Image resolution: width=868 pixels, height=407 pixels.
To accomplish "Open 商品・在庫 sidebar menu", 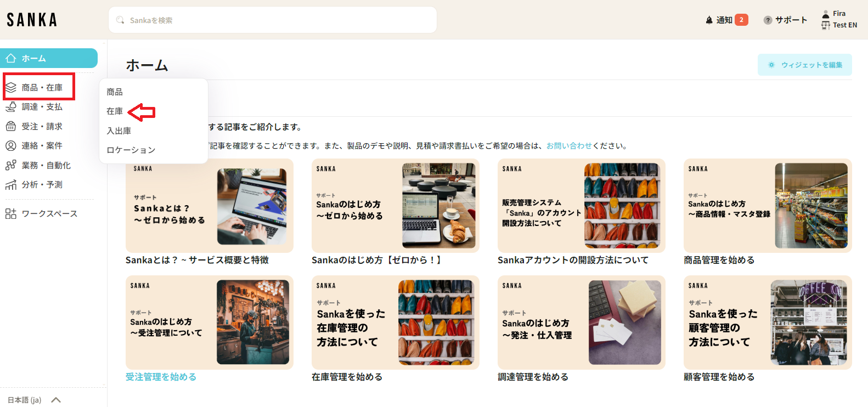I will (x=42, y=88).
